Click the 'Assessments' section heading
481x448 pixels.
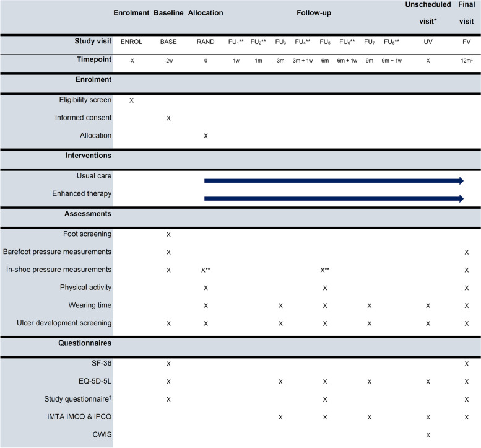[88, 214]
